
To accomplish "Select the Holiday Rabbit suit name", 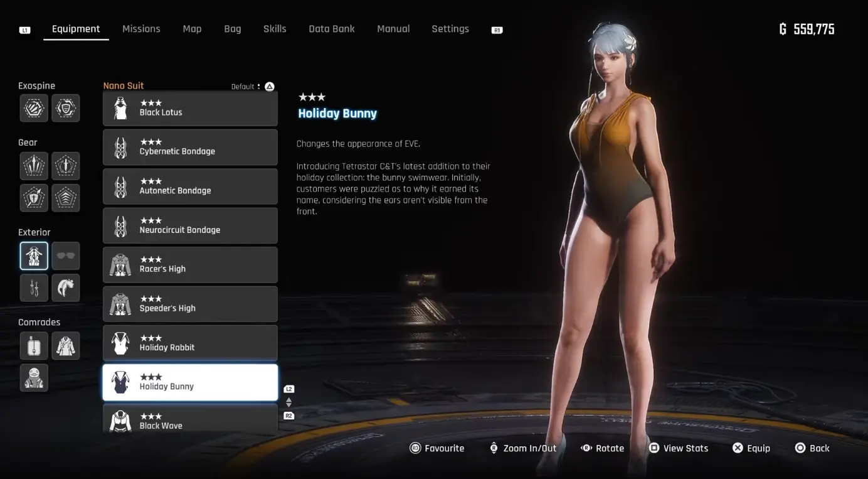I will (x=167, y=347).
